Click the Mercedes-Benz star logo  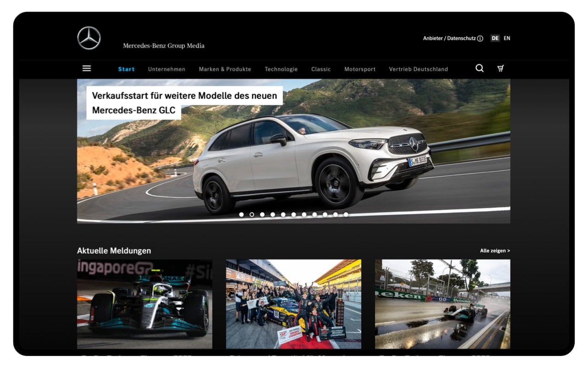[89, 38]
